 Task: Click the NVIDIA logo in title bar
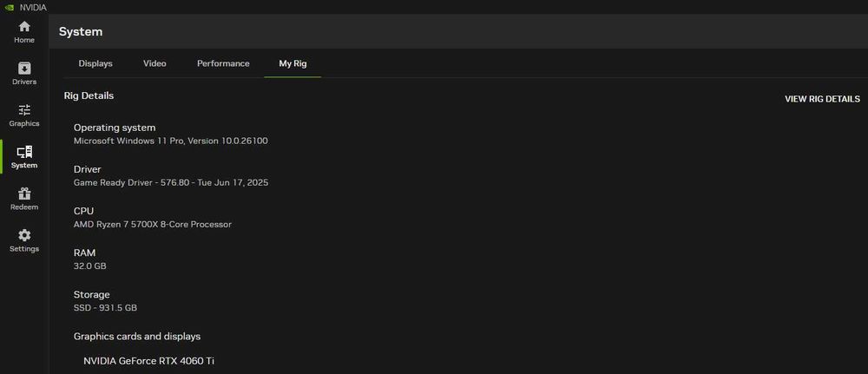pyautogui.click(x=10, y=7)
